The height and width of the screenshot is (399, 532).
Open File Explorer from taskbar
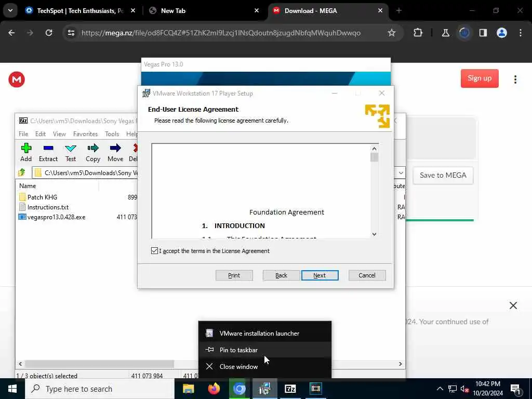point(188,389)
